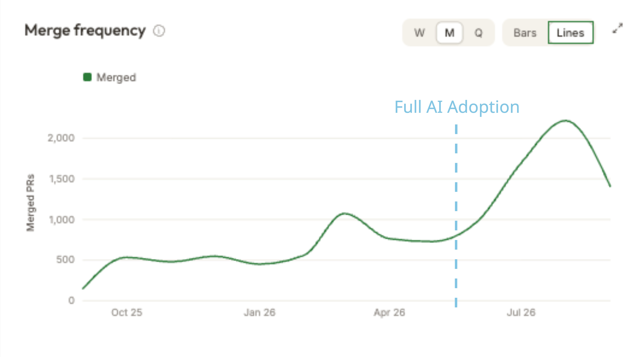Viewport: 644px width, 357px height.
Task: Open the Merge frequency info tooltip icon
Action: pos(159,31)
